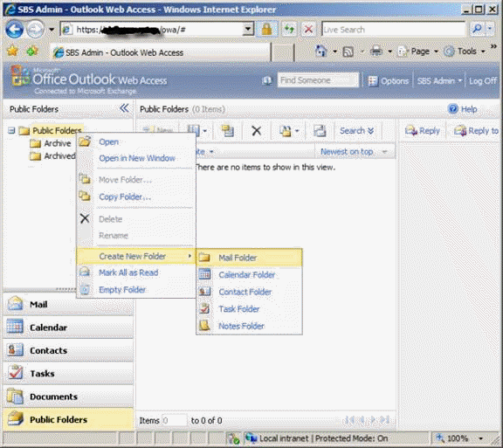The image size is (503, 448).
Task: Click the Print icon in IE toolbar
Action: point(376,52)
